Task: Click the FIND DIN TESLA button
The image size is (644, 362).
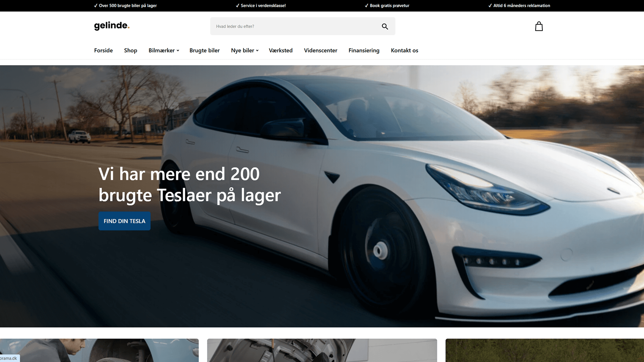Action: tap(124, 221)
